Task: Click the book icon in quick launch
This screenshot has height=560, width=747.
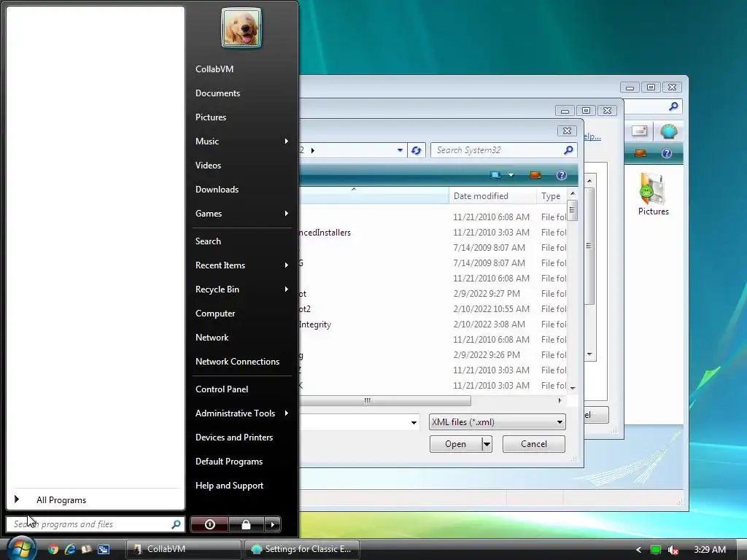Action: 87,549
